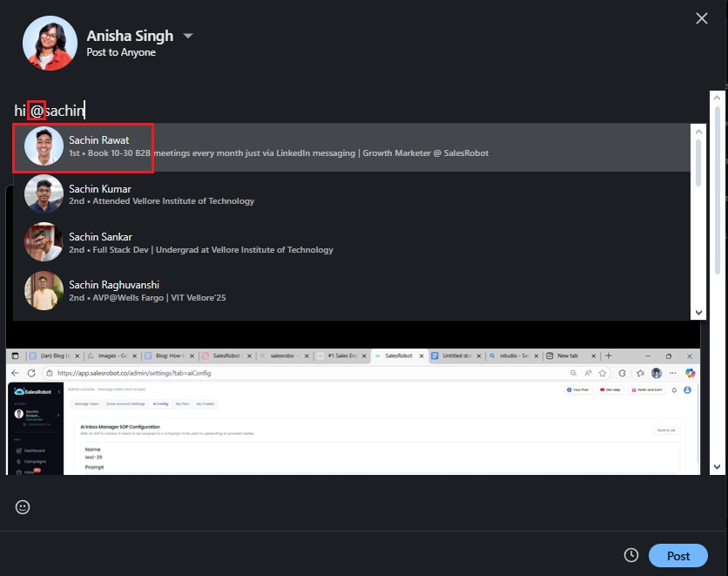Click the attached SalesRobot screenshot image
This screenshot has width=728, height=576.
click(353, 411)
